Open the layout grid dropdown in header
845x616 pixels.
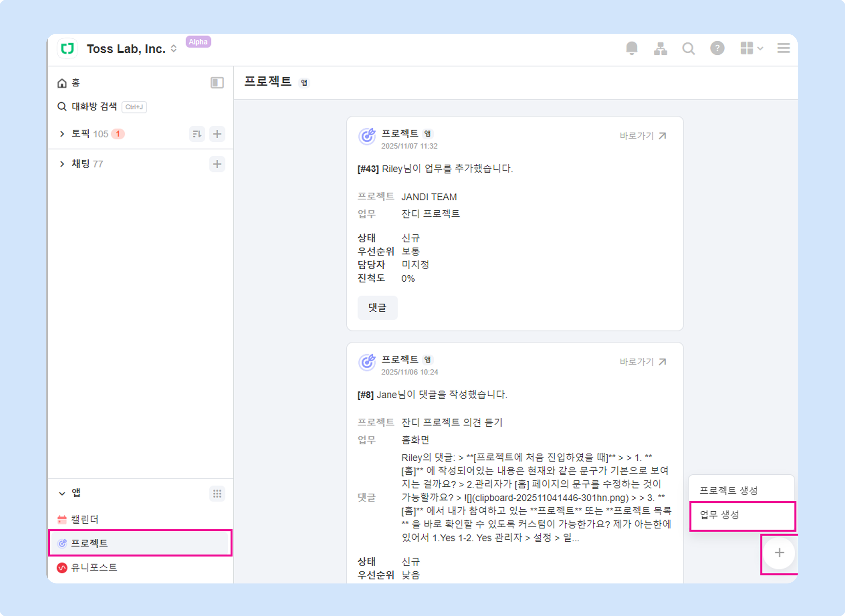coord(751,49)
